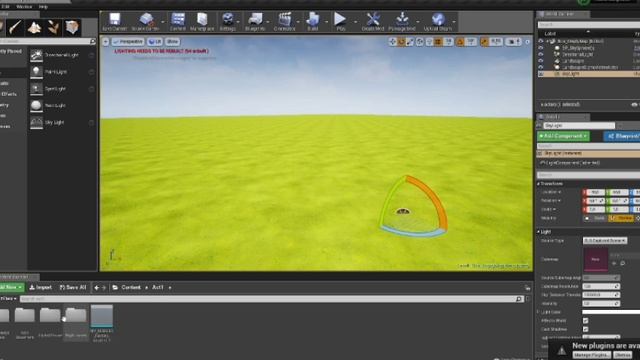Screen dimensions: 640x360
Task: Open Source Control from the toolbar
Action: (x=145, y=22)
